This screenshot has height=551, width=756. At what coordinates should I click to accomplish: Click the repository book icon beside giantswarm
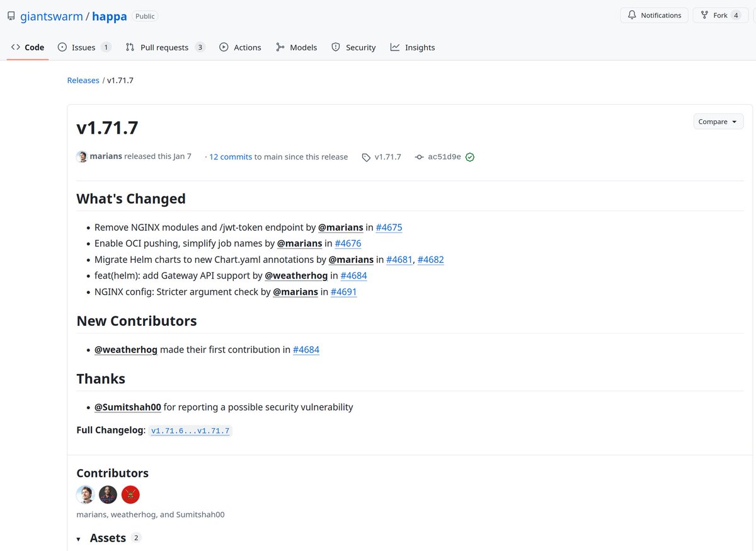click(x=11, y=16)
